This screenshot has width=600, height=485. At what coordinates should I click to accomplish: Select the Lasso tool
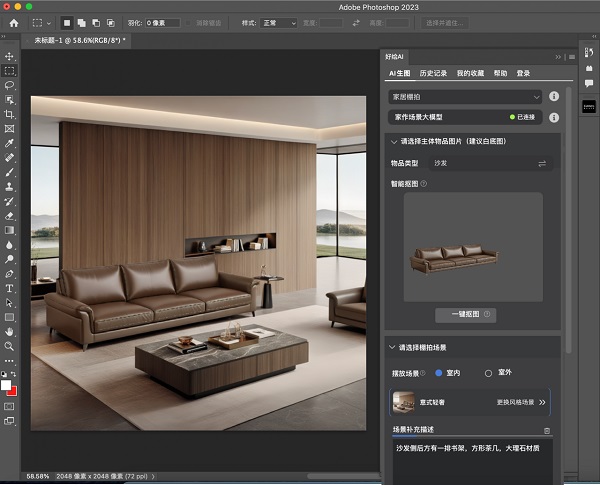click(9, 86)
